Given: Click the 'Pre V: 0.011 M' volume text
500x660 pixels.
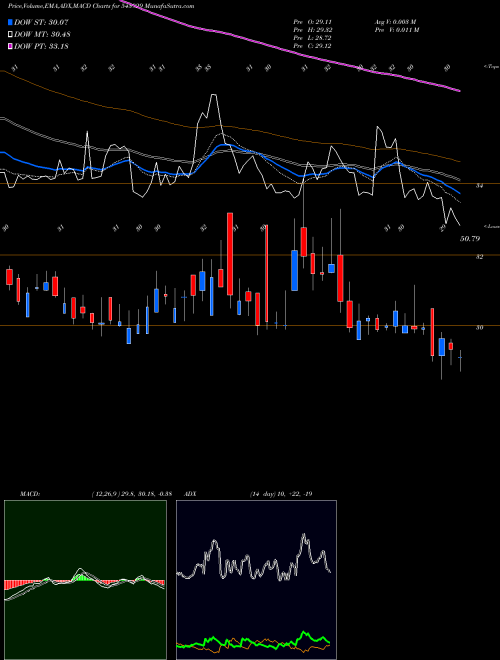Looking at the screenshot, I should (397, 30).
